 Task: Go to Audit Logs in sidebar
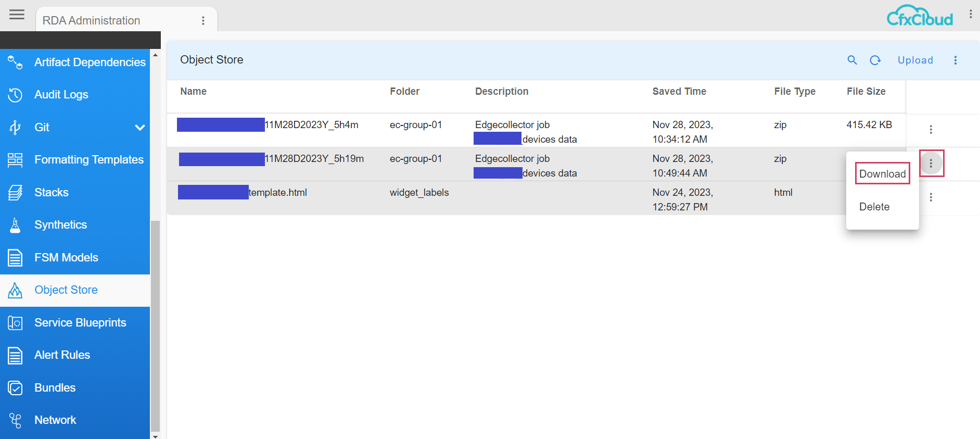point(61,95)
